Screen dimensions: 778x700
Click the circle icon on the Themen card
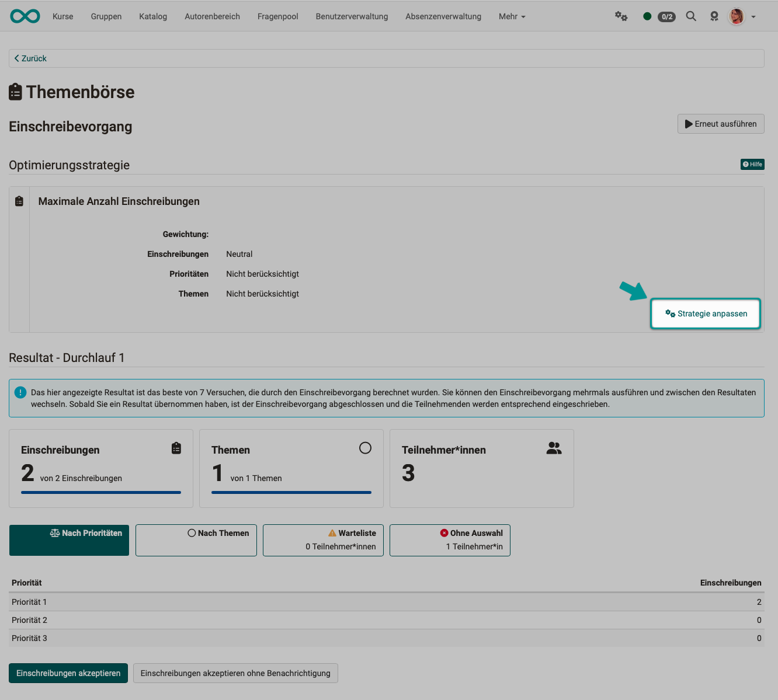point(366,448)
